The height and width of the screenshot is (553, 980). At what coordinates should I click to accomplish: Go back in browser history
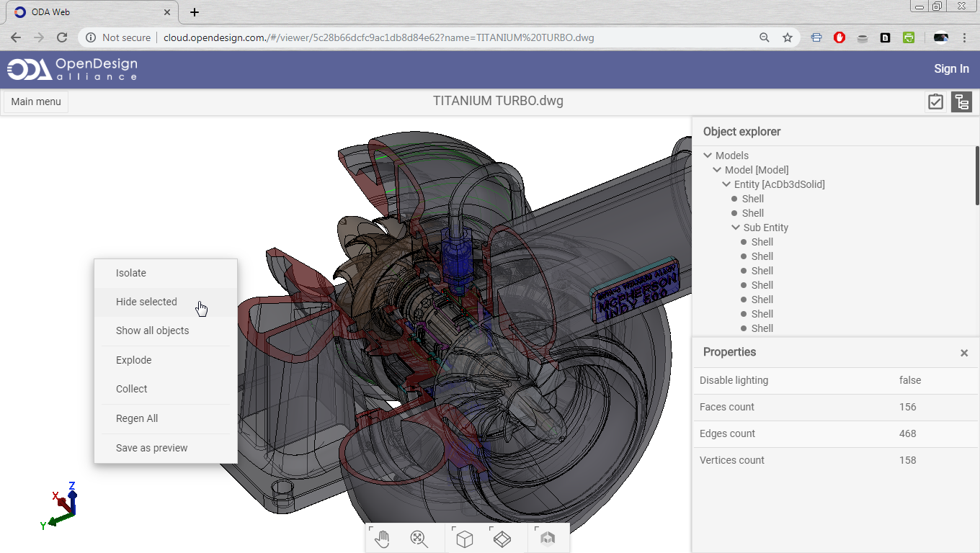[16, 37]
